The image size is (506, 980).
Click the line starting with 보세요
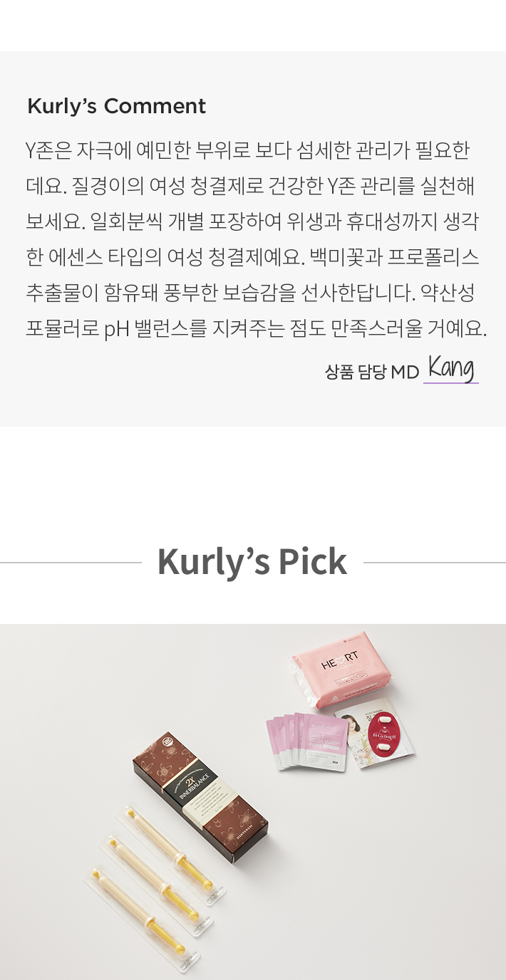pos(252,221)
